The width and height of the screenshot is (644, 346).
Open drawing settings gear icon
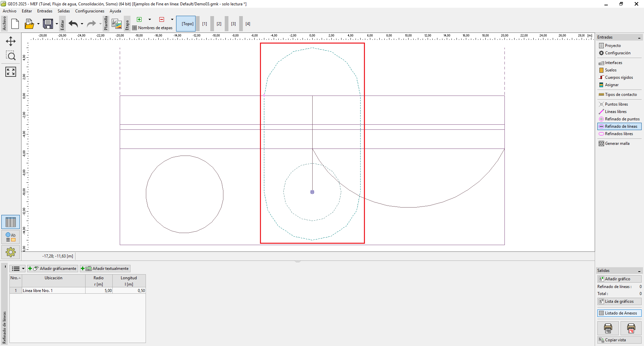tap(11, 252)
